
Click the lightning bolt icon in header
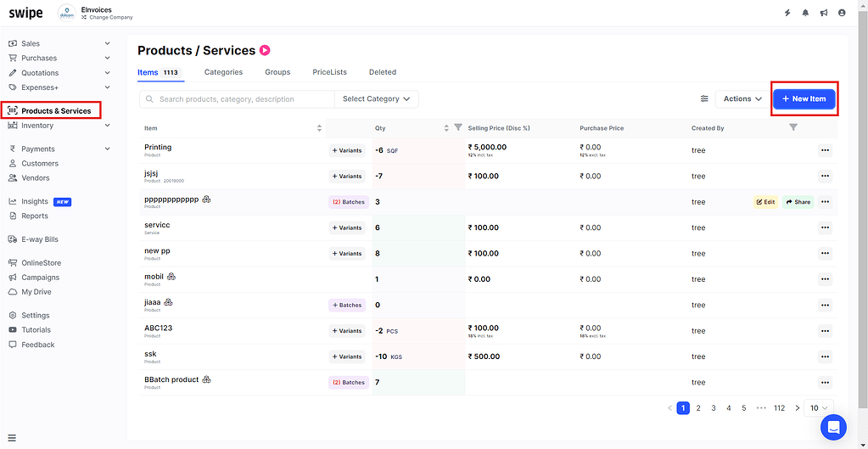787,14
